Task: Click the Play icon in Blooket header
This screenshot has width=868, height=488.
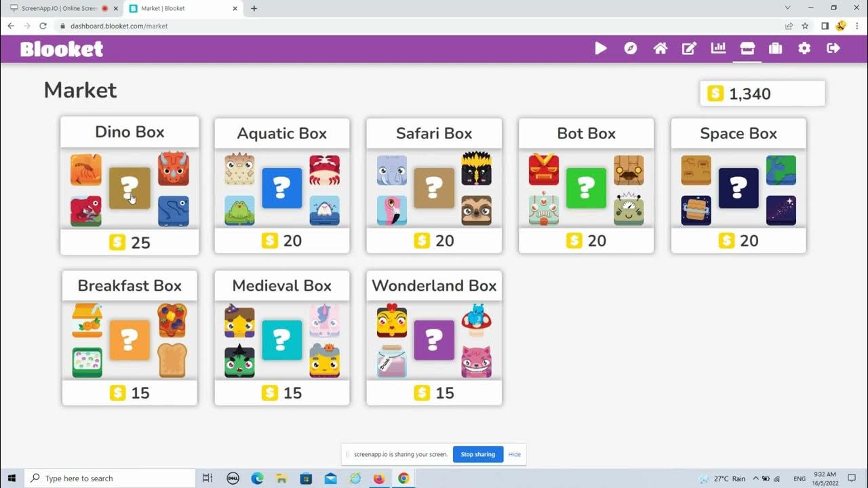Action: [x=601, y=48]
